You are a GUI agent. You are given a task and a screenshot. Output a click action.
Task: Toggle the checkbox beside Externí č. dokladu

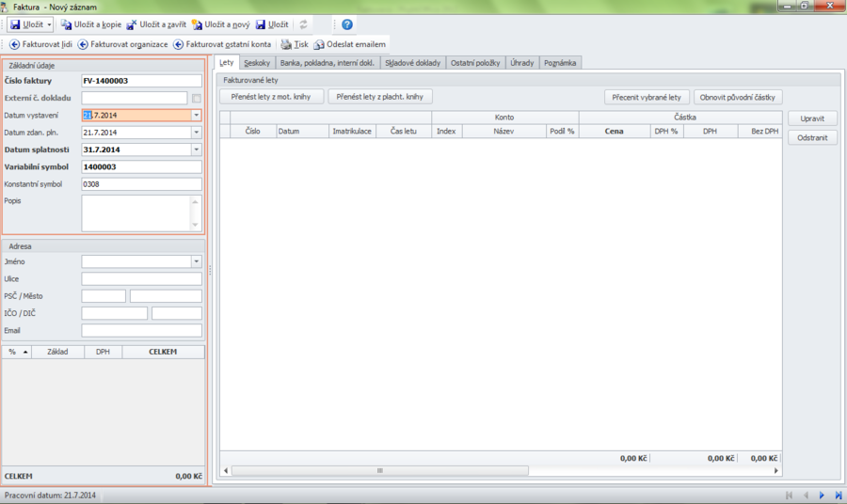tap(196, 98)
